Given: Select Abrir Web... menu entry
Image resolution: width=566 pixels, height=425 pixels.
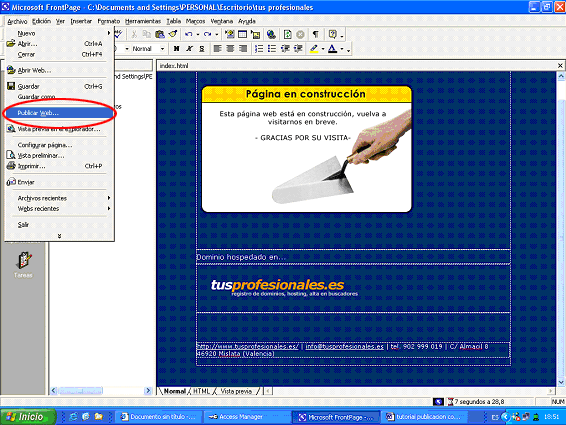Looking at the screenshot, I should click(60, 70).
